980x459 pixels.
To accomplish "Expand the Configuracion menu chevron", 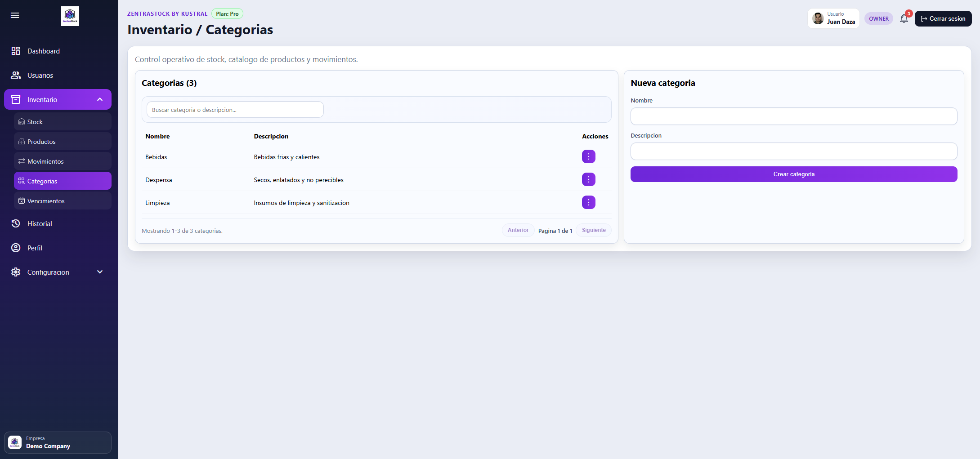I will pyautogui.click(x=100, y=272).
